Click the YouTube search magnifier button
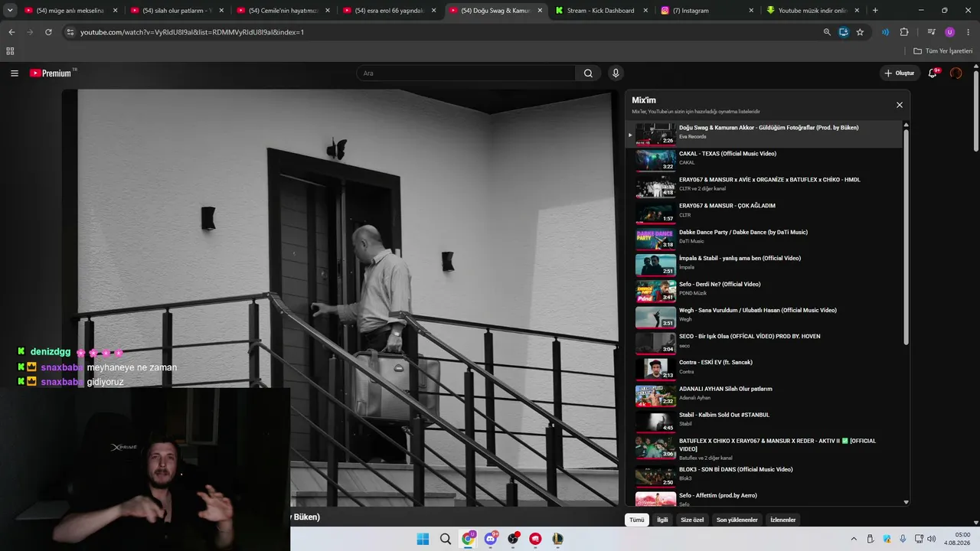Image resolution: width=980 pixels, height=551 pixels. tap(588, 73)
